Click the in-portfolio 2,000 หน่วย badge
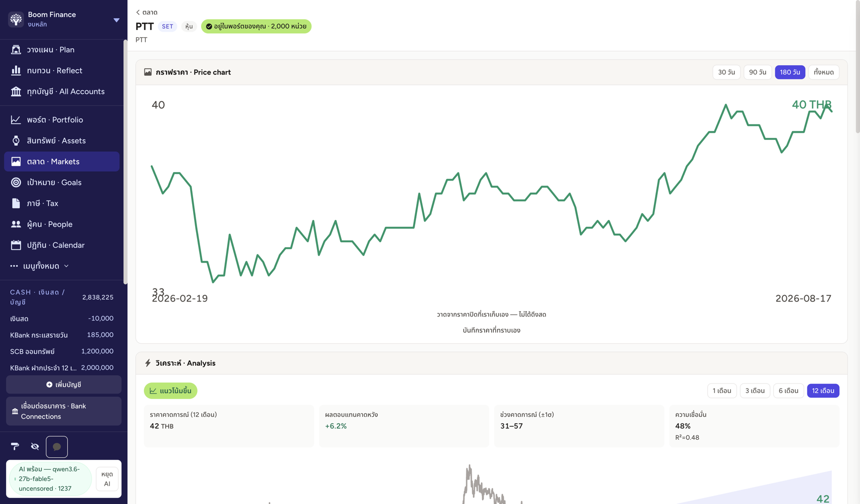The height and width of the screenshot is (504, 860). (256, 26)
